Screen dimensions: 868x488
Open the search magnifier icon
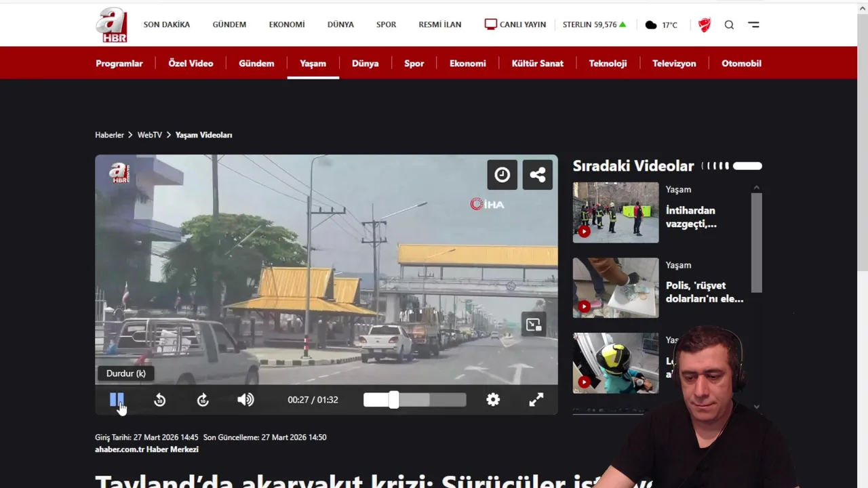pyautogui.click(x=729, y=24)
